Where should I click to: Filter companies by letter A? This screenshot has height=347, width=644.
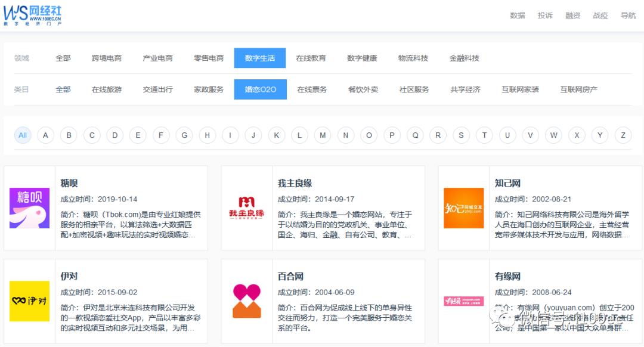(x=46, y=135)
